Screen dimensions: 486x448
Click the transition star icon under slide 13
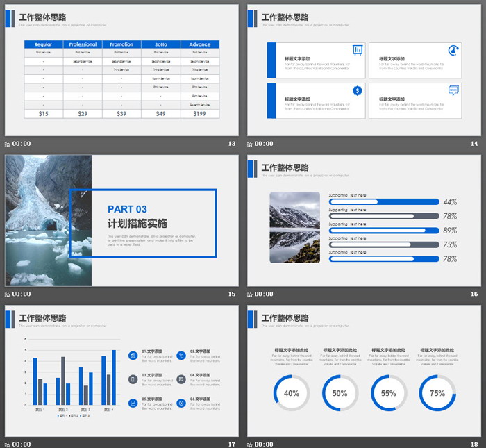tap(8, 144)
